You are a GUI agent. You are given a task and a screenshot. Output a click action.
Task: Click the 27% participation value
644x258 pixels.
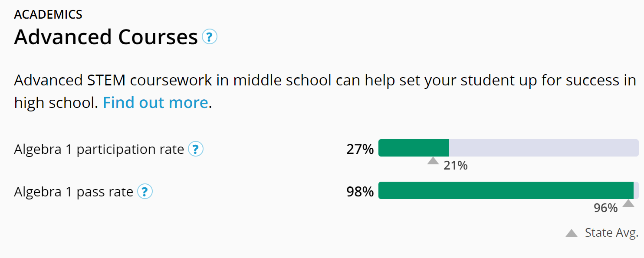(x=360, y=149)
